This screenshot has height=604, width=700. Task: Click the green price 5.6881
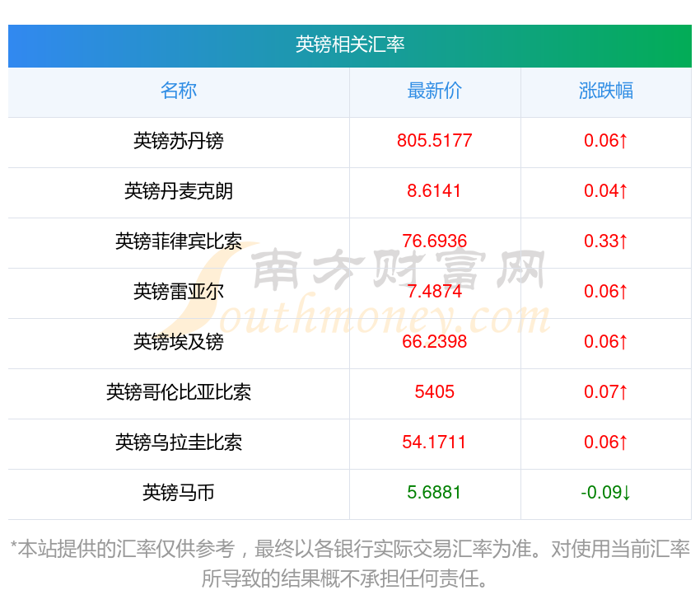point(434,493)
